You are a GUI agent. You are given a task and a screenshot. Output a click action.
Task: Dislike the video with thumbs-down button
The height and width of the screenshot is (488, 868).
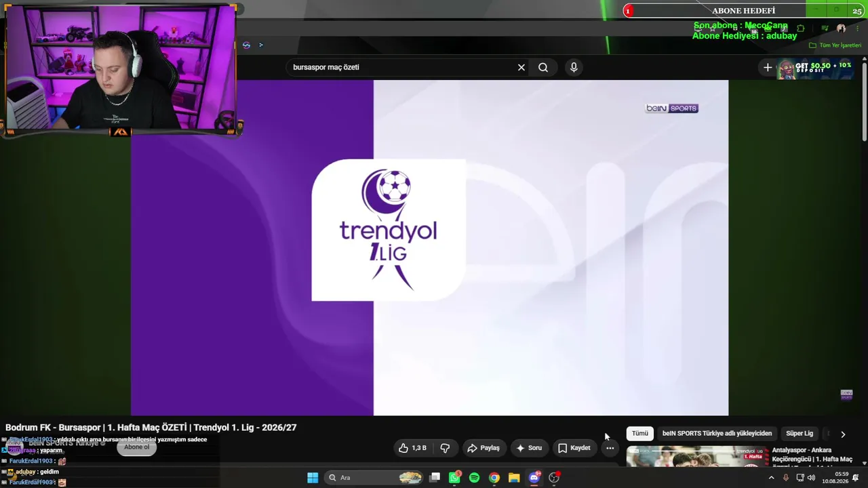[445, 448]
